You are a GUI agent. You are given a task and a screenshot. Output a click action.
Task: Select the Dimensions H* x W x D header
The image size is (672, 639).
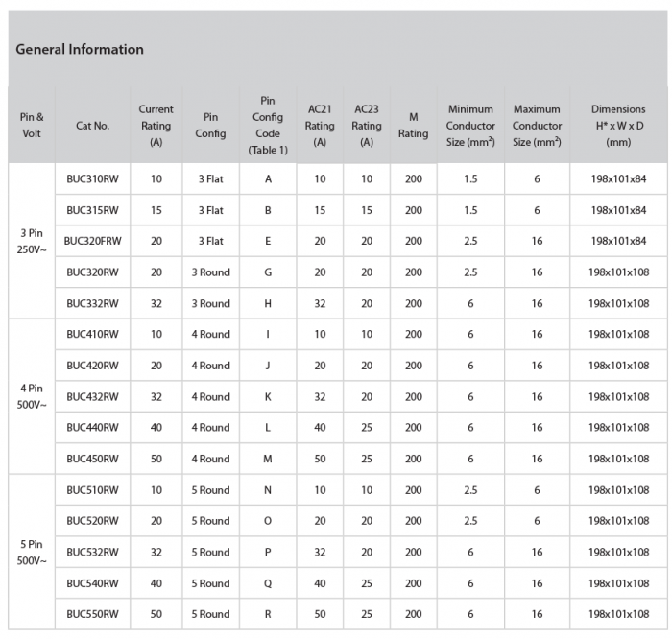pos(618,126)
